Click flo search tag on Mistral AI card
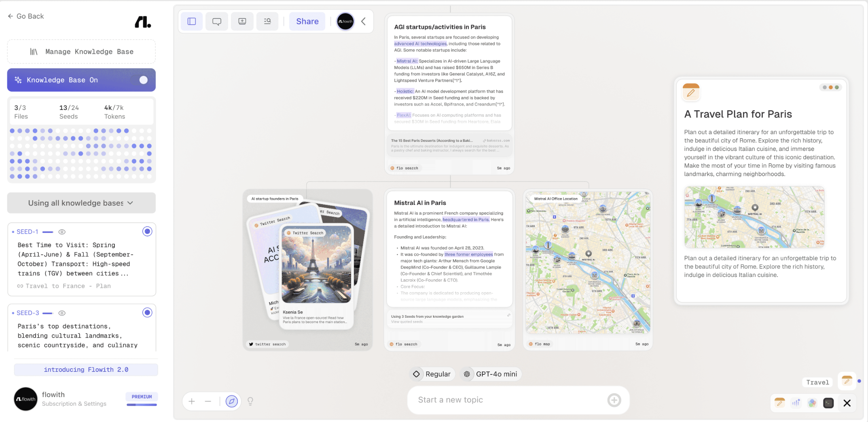The image size is (868, 422). pyautogui.click(x=404, y=344)
